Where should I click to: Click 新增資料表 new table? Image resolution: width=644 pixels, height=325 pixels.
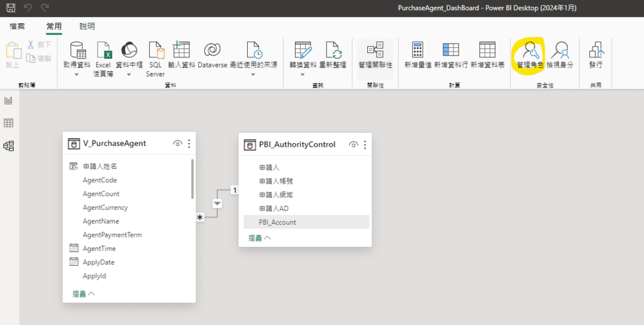[487, 55]
